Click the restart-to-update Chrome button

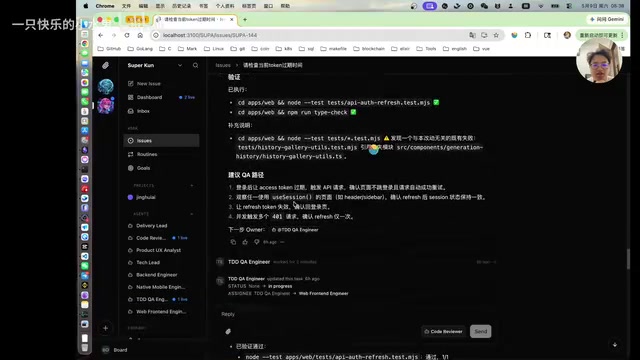601,36
